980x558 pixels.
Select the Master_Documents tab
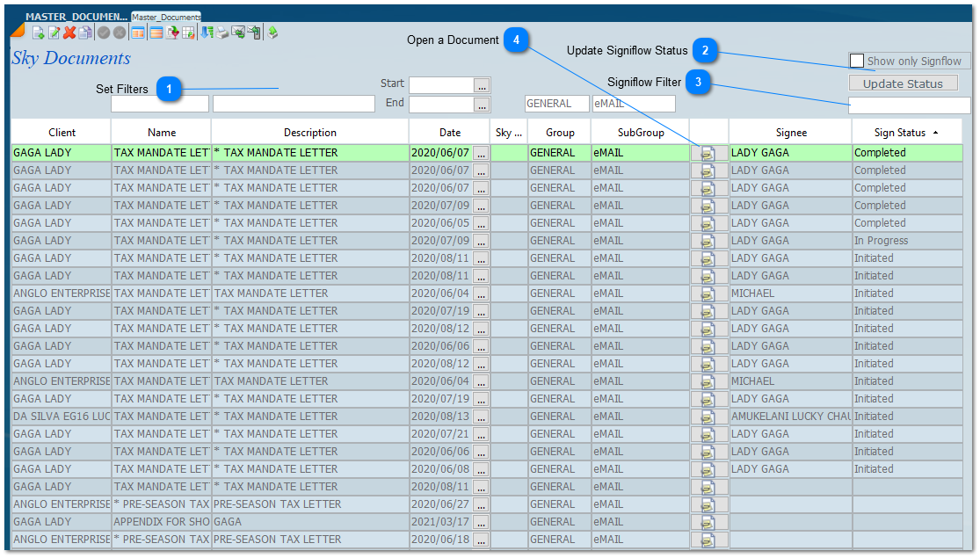coord(166,17)
